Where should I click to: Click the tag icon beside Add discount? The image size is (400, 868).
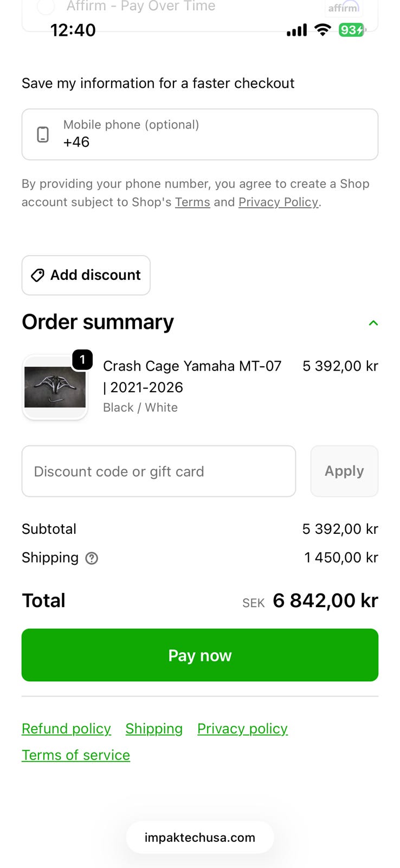click(37, 275)
